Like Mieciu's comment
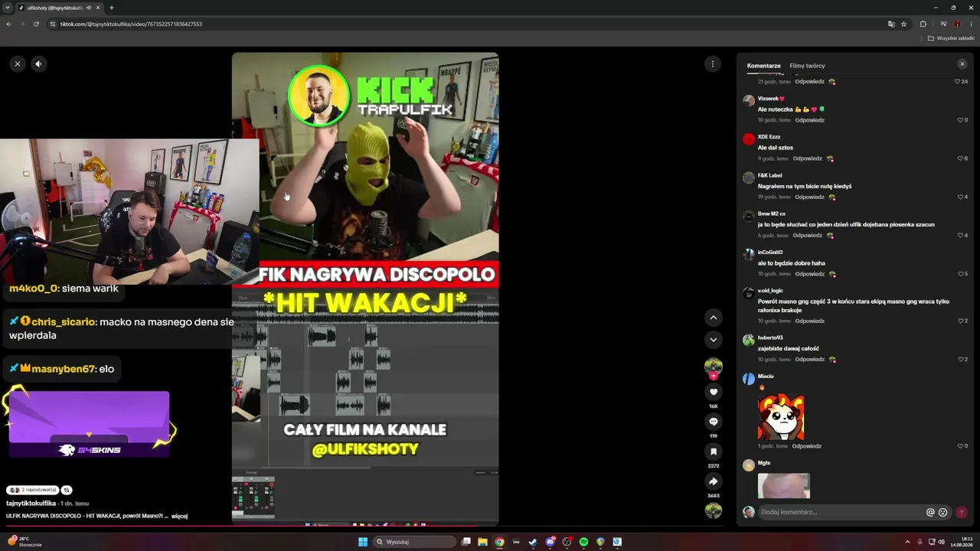Viewport: 980px width, 551px height. (960, 446)
